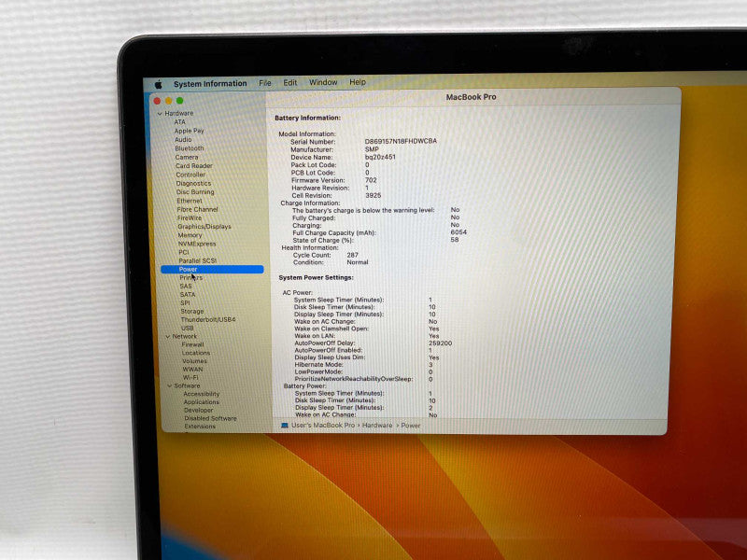The width and height of the screenshot is (747, 560).
Task: Click the Cell Revision value 3925
Action: (373, 196)
